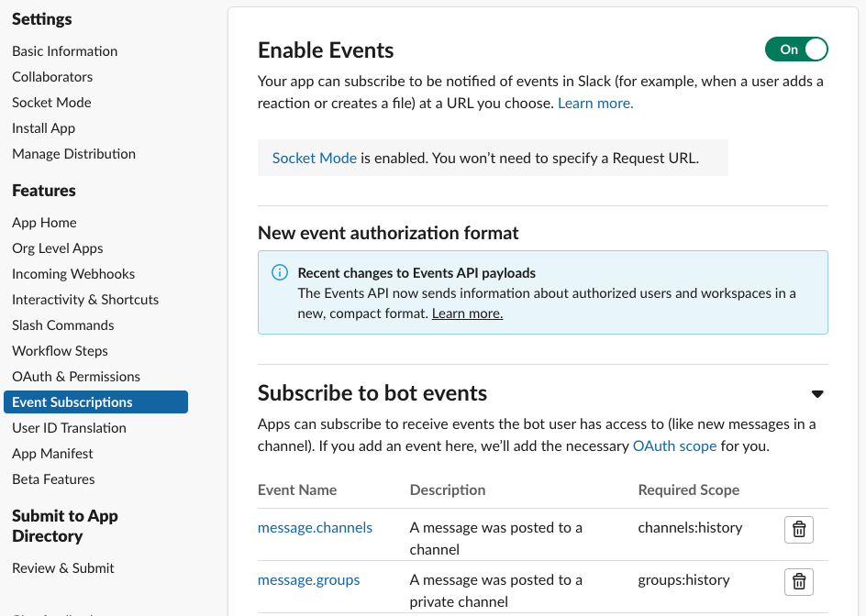Screen dimensions: 866x616
Task: Delete the message.channels event with trash icon
Action: tap(798, 529)
